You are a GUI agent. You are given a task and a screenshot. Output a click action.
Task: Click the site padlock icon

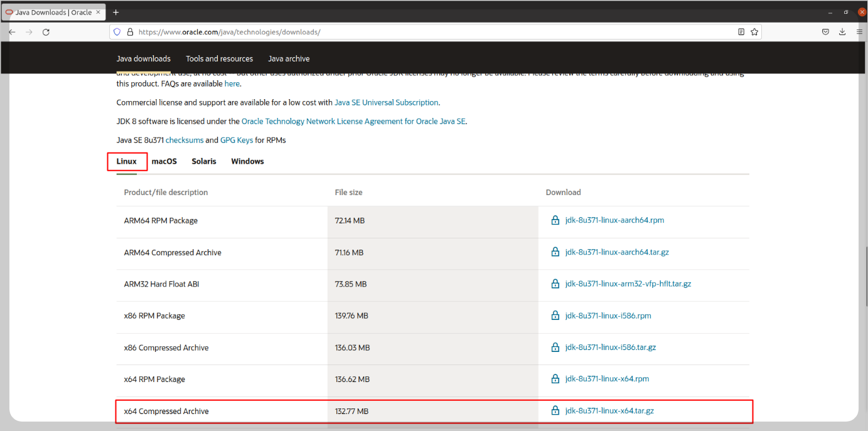coord(130,32)
